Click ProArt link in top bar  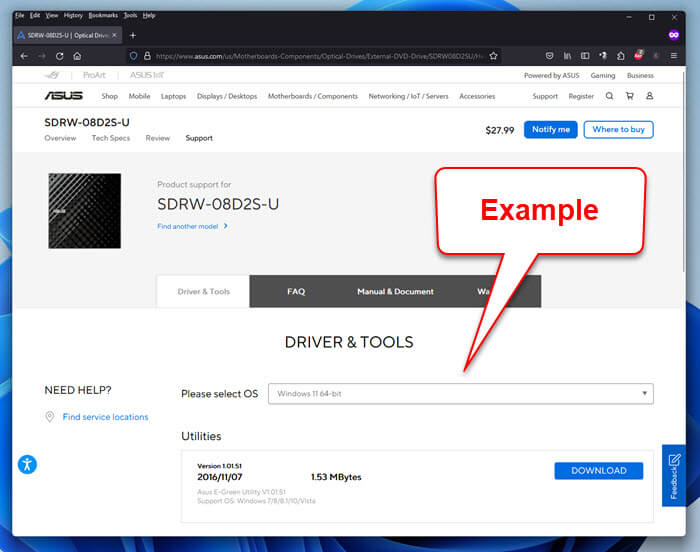94,75
